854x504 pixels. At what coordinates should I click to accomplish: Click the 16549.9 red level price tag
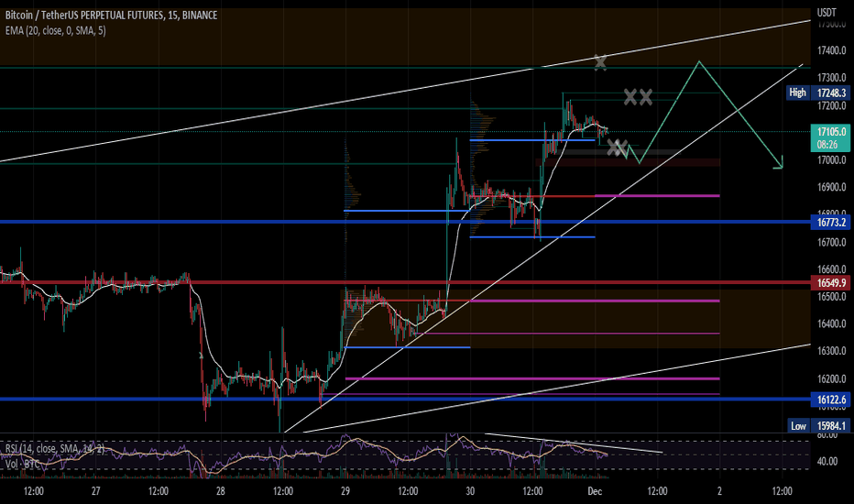coord(831,283)
